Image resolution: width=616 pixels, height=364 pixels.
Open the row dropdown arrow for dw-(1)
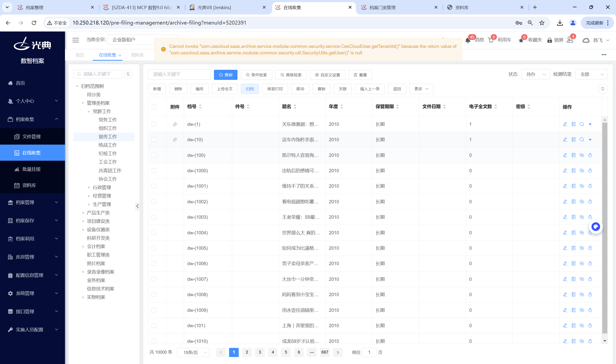[x=590, y=124]
